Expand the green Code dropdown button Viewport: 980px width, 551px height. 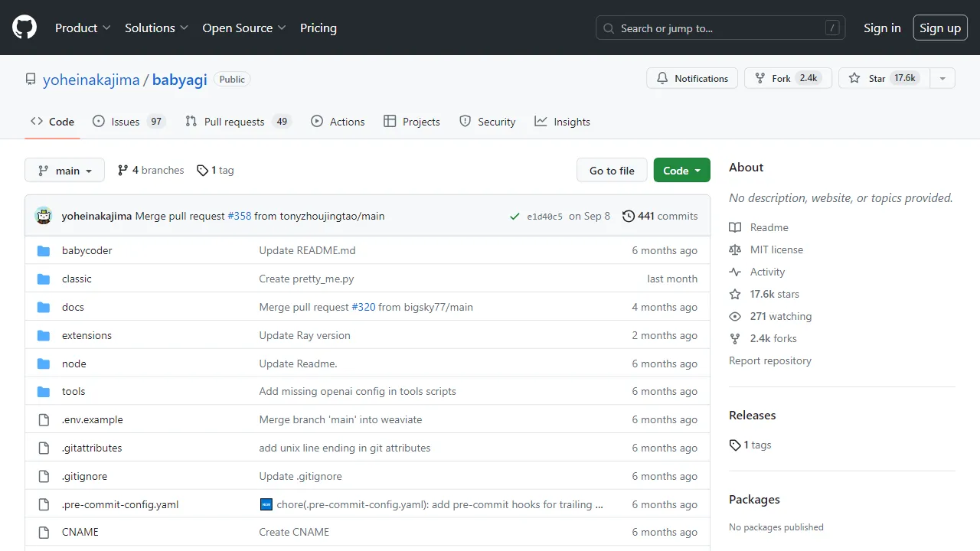coord(682,170)
